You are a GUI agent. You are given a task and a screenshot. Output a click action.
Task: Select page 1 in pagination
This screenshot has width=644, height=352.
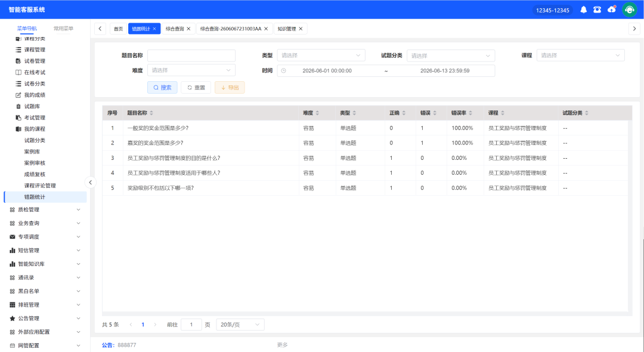[143, 325]
